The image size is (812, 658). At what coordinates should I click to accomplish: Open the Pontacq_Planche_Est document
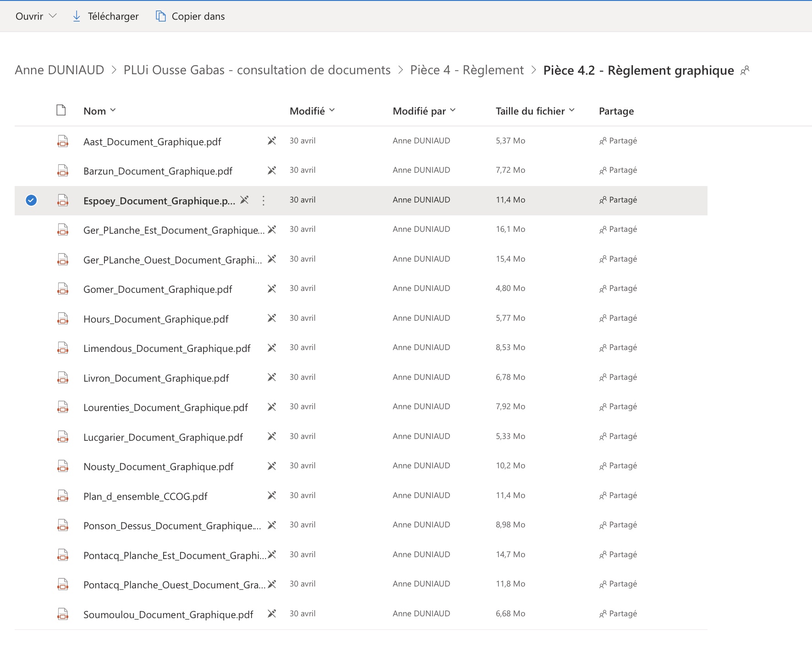pos(175,555)
